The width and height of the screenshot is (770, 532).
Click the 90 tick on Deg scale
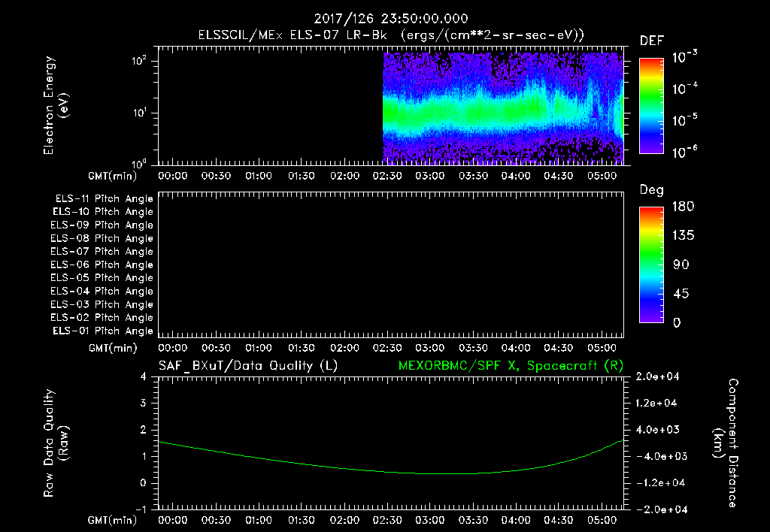click(681, 265)
